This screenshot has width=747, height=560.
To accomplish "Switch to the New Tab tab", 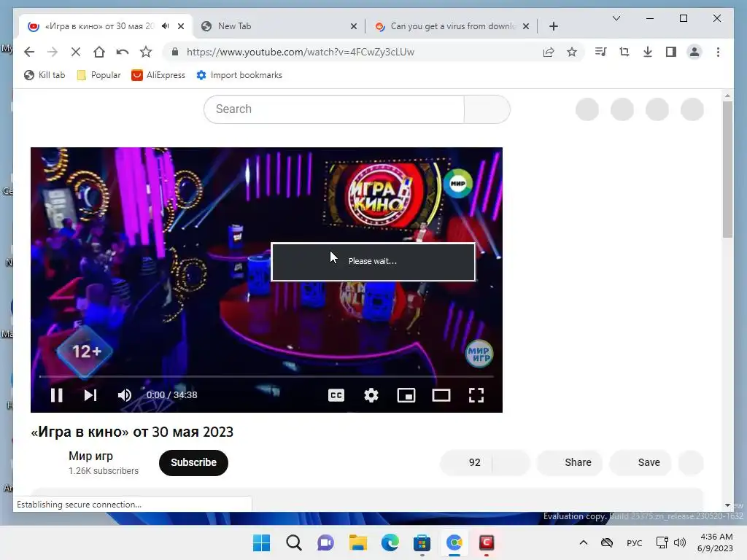I will point(276,26).
